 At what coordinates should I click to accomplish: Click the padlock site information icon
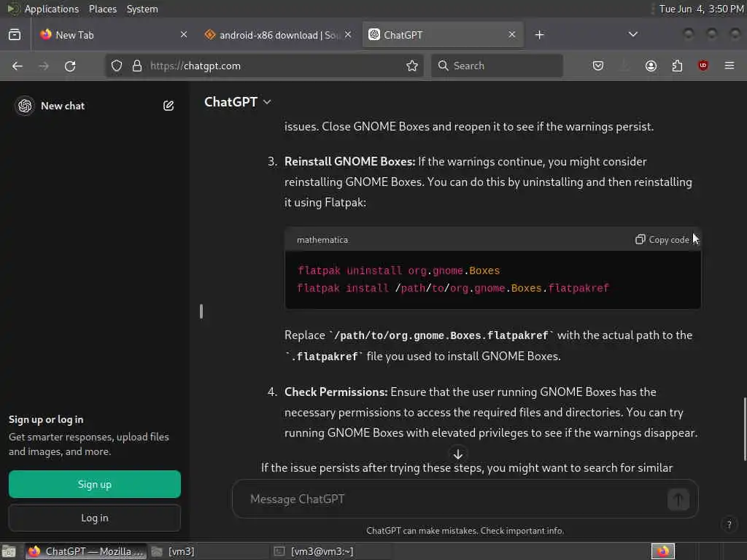coord(137,66)
